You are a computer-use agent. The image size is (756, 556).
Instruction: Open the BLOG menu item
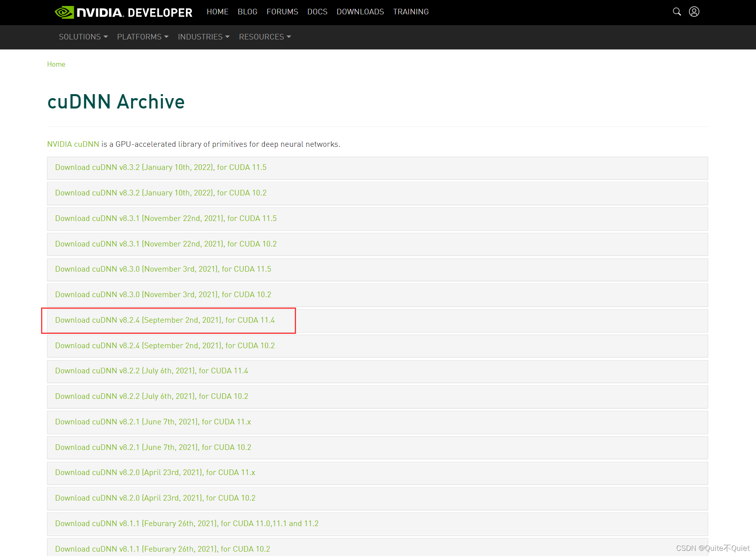tap(247, 12)
